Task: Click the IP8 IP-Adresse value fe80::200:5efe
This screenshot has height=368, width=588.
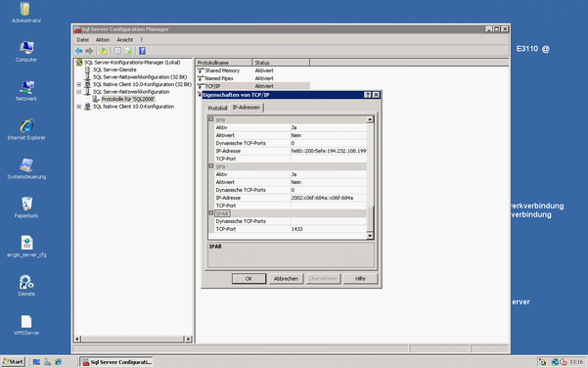Action: 328,151
